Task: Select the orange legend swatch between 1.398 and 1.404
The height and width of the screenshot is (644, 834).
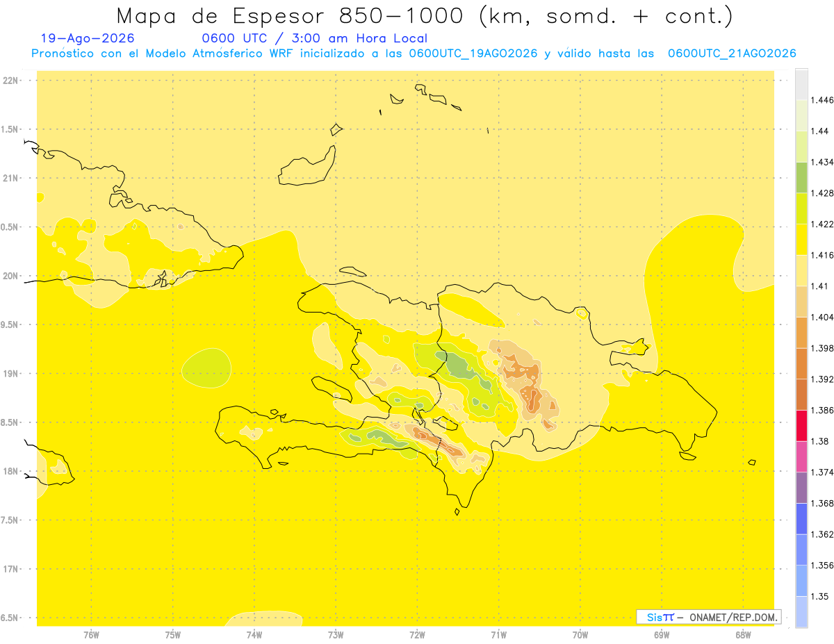Action: pos(801,332)
